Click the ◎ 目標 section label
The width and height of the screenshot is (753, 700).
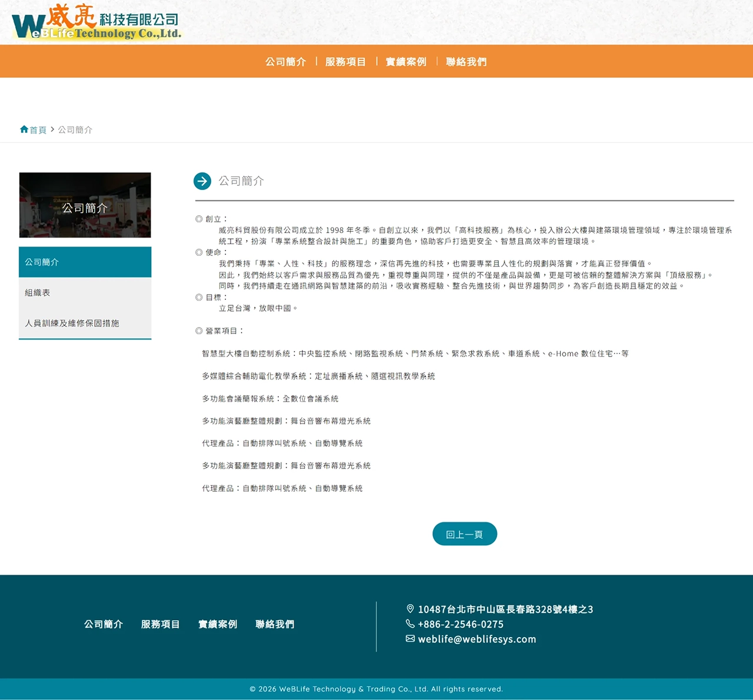(211, 298)
